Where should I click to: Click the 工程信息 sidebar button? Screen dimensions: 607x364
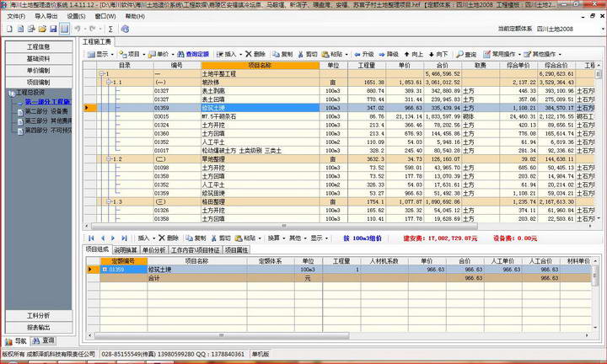(39, 47)
